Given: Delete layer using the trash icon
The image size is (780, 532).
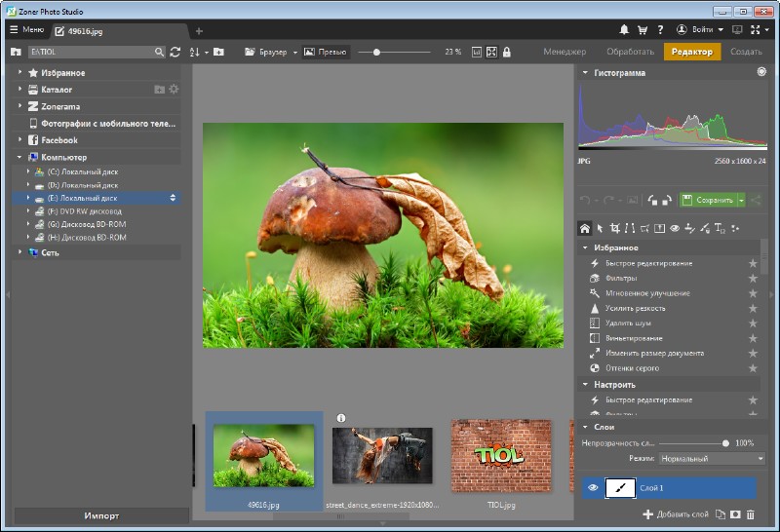Looking at the screenshot, I should pos(750,513).
